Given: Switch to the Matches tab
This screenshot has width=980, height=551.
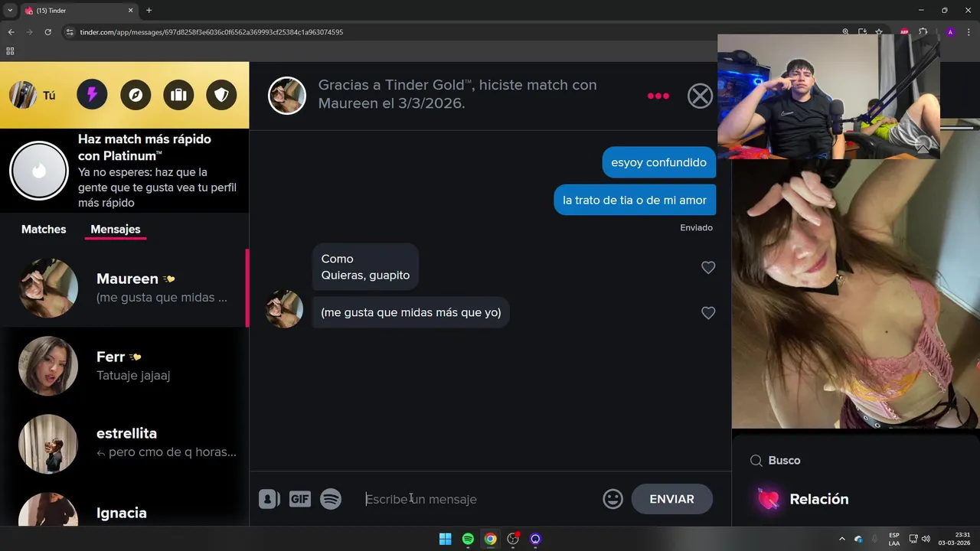Looking at the screenshot, I should coord(44,229).
